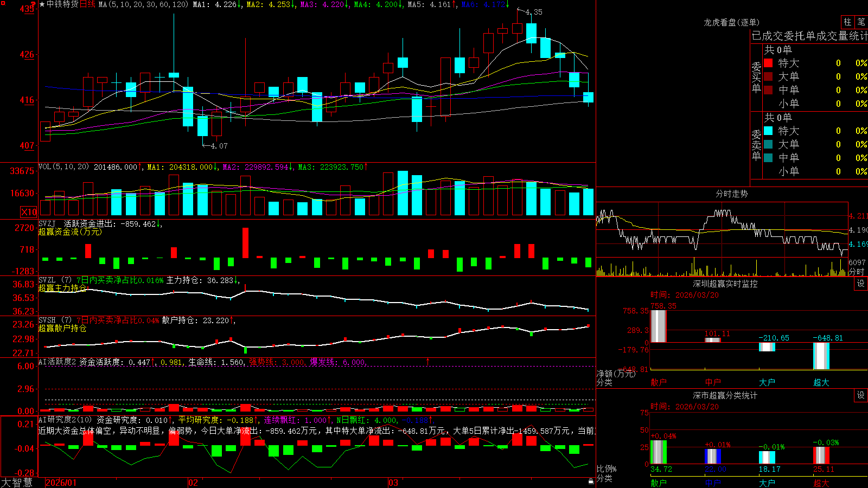Screen dimensions: 868x488
Task: Click the dark red 中单 buy-order swatch
Action: (x=768, y=90)
